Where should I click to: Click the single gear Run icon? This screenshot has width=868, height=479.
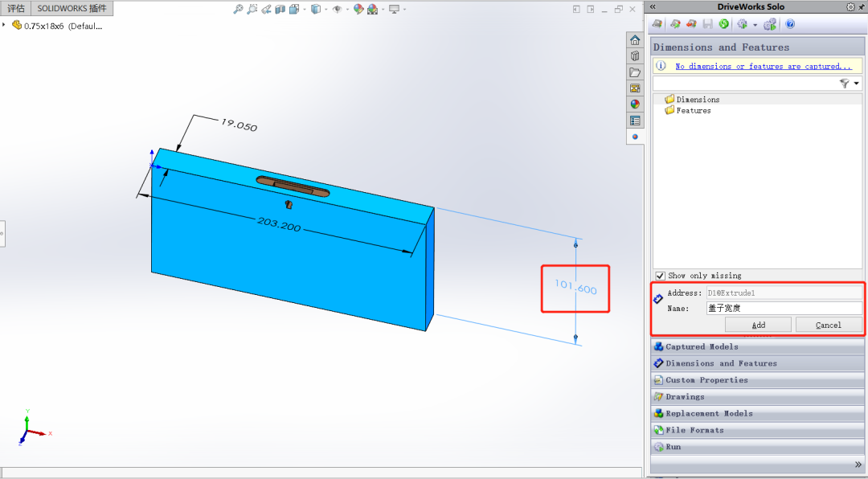743,24
